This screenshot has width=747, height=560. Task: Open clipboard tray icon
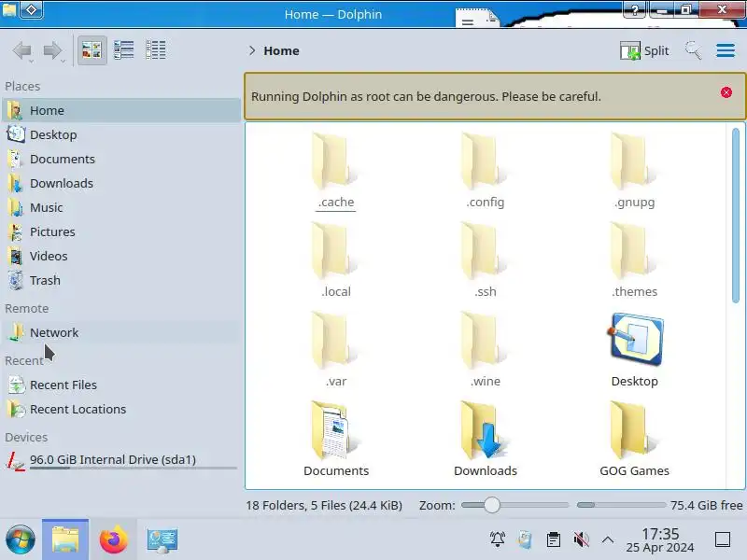(x=553, y=539)
